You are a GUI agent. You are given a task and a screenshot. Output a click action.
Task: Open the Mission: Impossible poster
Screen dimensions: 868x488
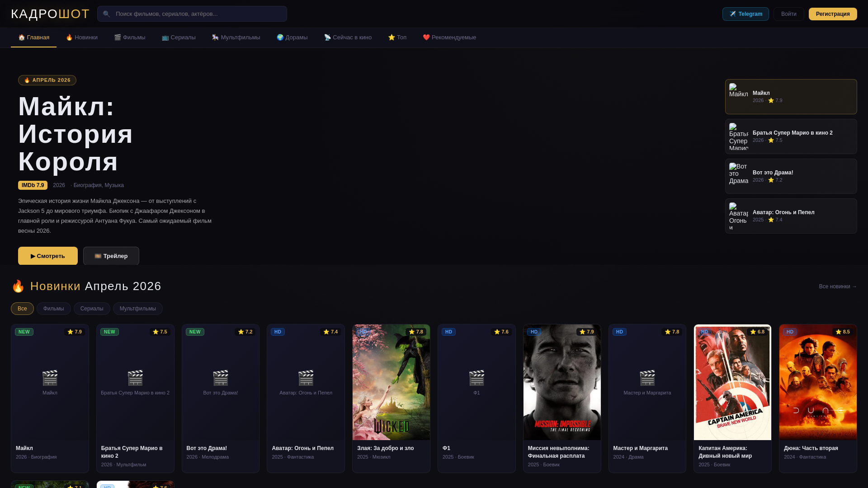point(562,382)
